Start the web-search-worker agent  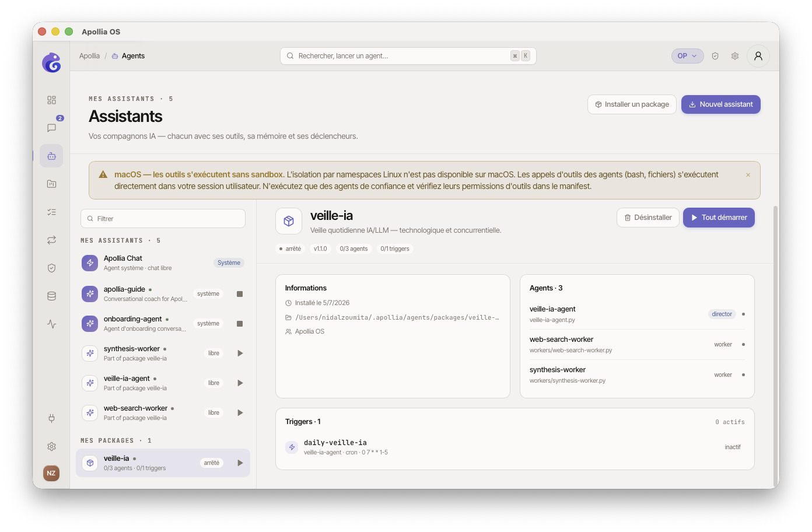240,413
